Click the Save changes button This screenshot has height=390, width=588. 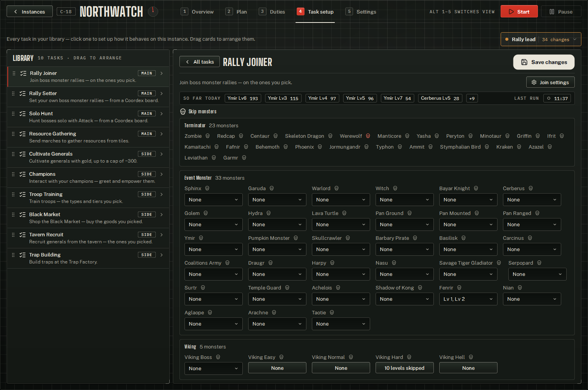point(544,62)
